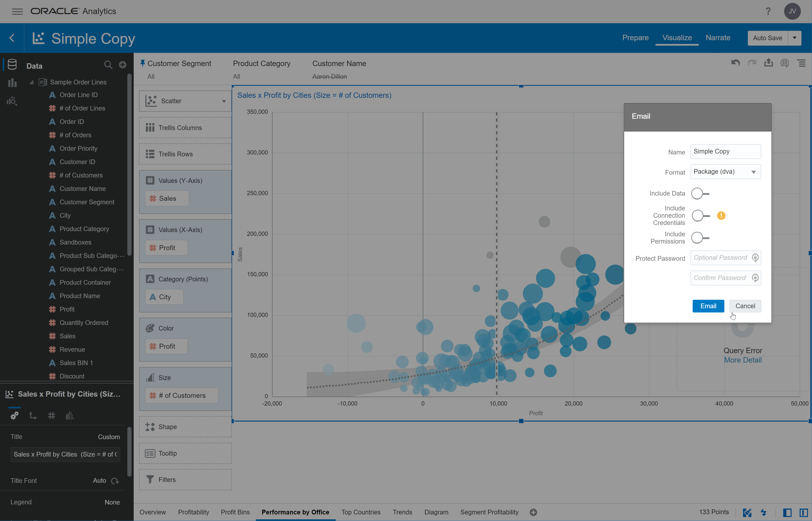Open the Export share icon
Image resolution: width=812 pixels, height=521 pixels.
coord(768,63)
